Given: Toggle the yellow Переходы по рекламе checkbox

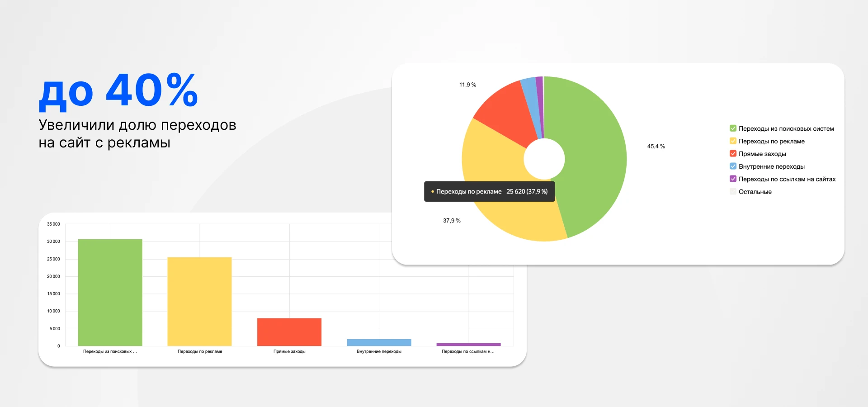Looking at the screenshot, I should click(x=733, y=141).
